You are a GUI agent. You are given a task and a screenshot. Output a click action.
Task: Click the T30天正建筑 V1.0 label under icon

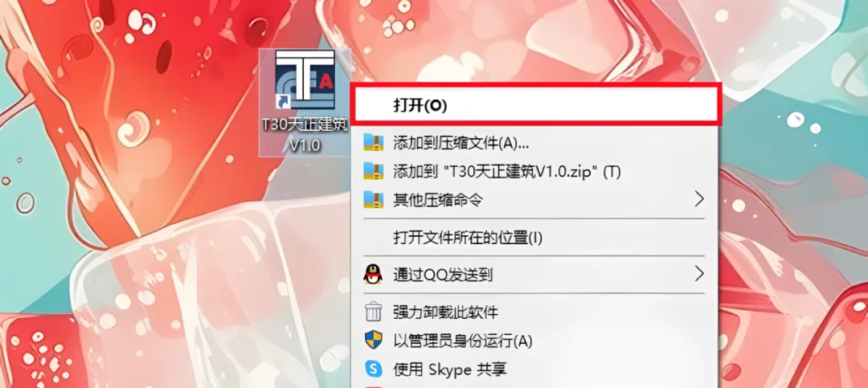pos(305,136)
